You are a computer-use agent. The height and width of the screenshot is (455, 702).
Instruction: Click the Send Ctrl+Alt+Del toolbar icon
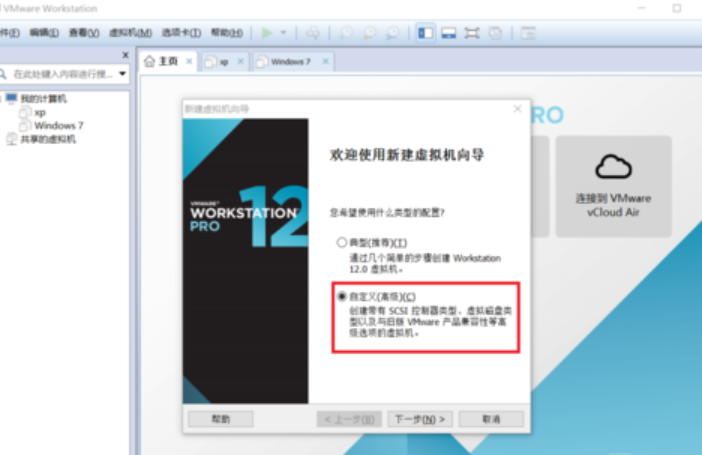(x=313, y=33)
